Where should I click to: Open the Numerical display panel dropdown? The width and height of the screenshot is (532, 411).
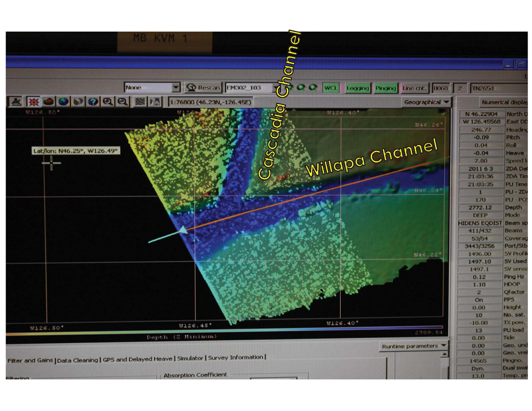tap(504, 102)
